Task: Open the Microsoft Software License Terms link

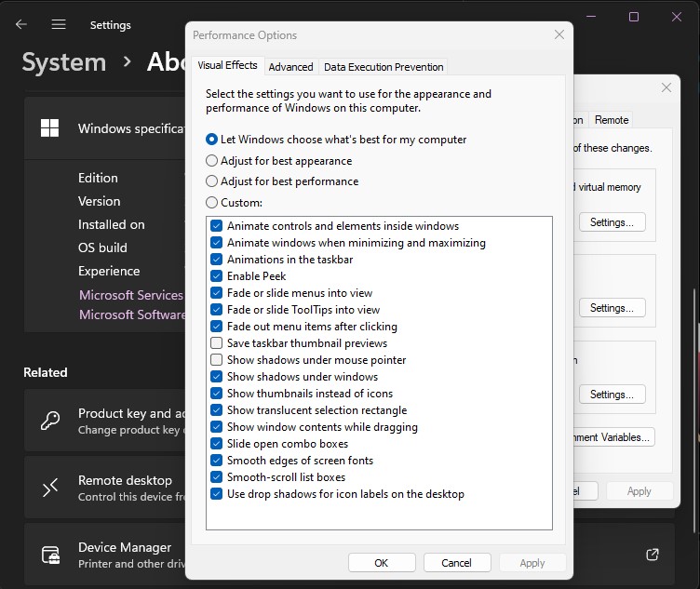Action: tap(131, 315)
